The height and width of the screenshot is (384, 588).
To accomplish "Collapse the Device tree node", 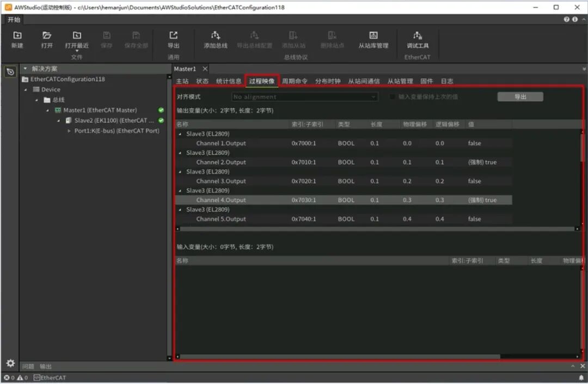I will (26, 90).
